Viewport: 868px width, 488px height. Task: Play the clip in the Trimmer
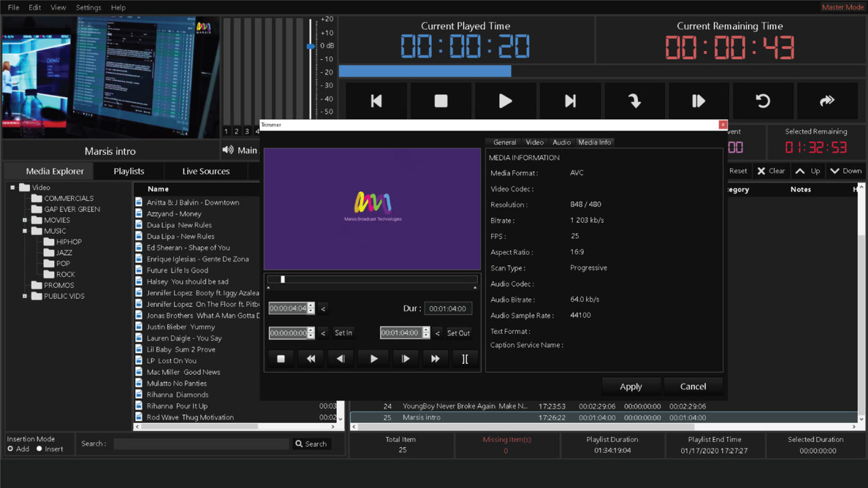[x=373, y=359]
